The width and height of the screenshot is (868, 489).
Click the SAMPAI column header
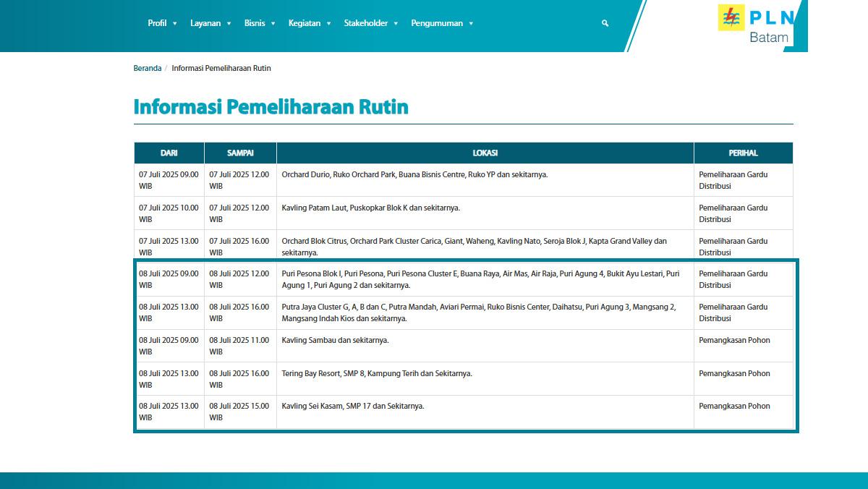pos(240,153)
